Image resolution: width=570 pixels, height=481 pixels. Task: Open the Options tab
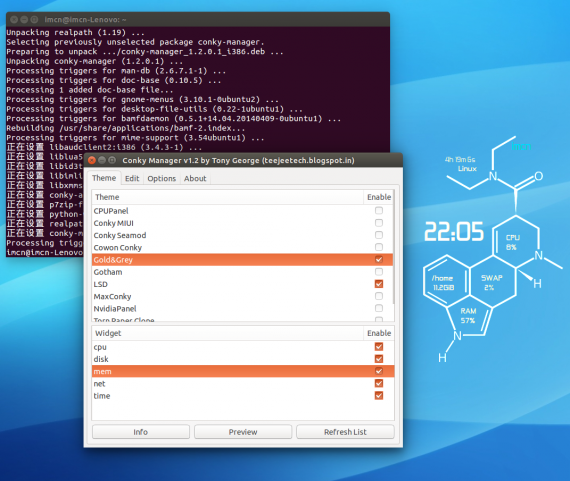click(x=161, y=179)
